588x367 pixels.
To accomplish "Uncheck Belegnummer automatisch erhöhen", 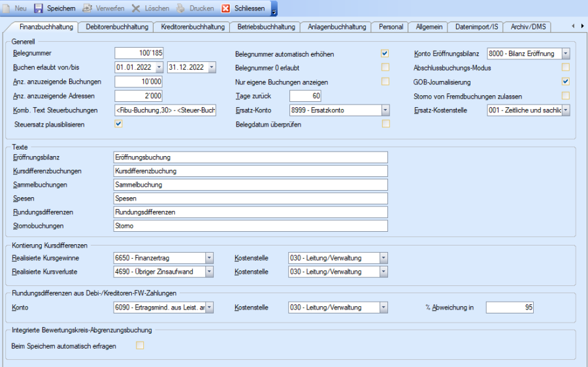I will pos(385,54).
